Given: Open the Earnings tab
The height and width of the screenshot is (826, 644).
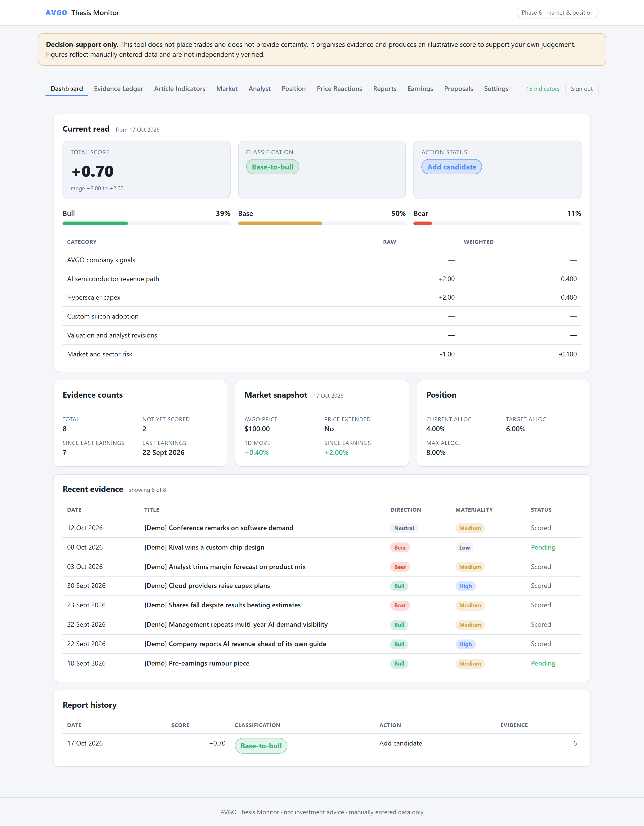Looking at the screenshot, I should click(420, 89).
